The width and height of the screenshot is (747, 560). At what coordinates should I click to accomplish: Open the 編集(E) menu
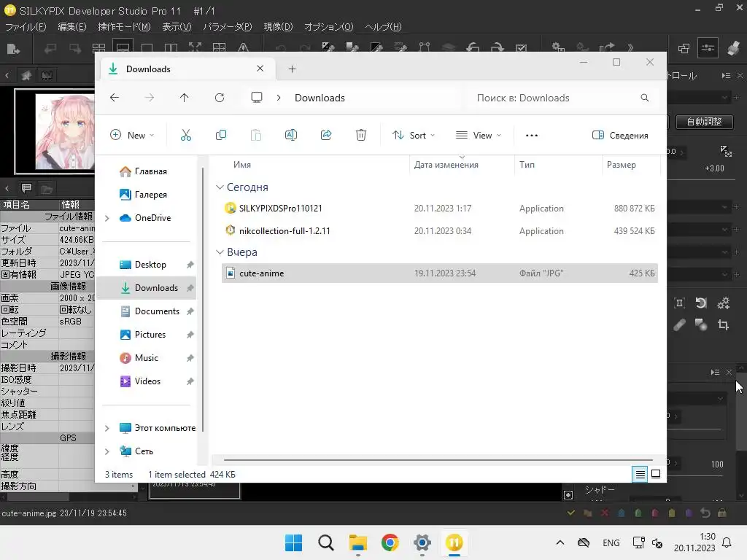click(72, 27)
